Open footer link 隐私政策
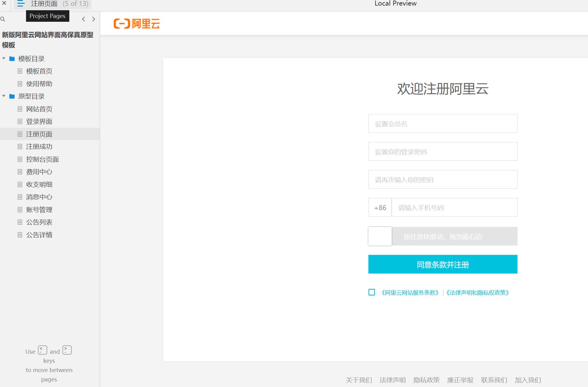 pos(426,380)
